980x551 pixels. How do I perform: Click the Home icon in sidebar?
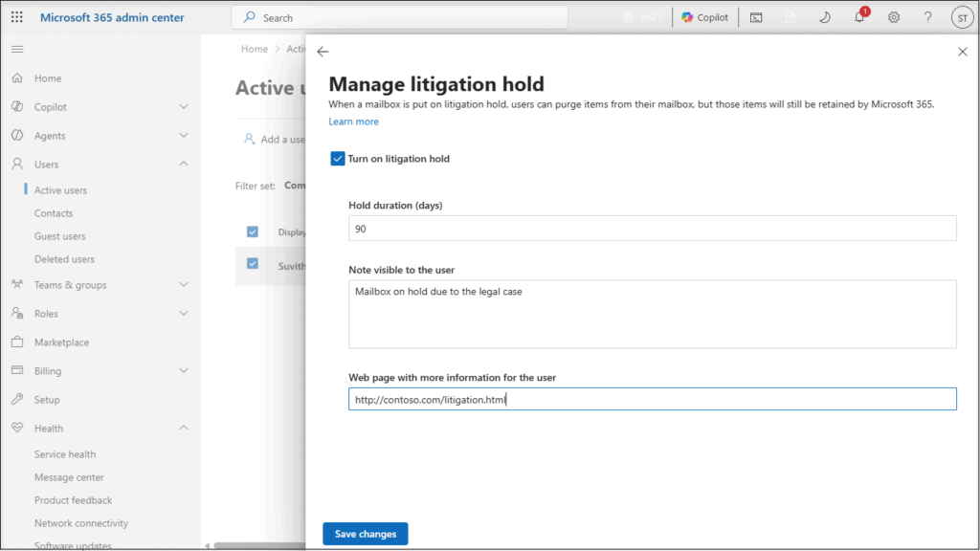[x=17, y=78]
